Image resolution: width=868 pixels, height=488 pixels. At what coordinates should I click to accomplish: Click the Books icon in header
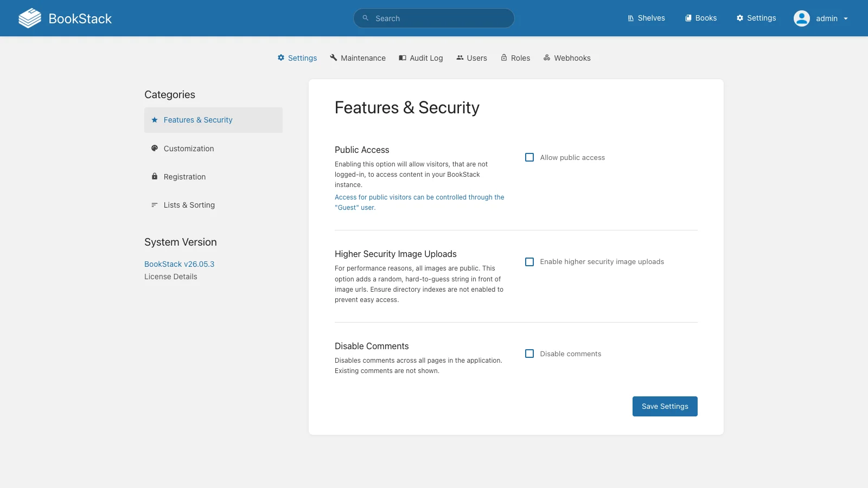click(688, 18)
